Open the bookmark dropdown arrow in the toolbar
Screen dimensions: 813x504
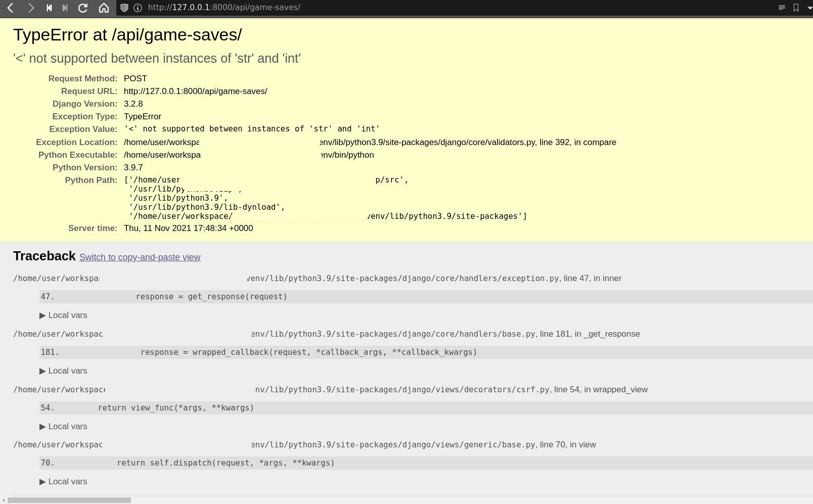pyautogui.click(x=810, y=8)
